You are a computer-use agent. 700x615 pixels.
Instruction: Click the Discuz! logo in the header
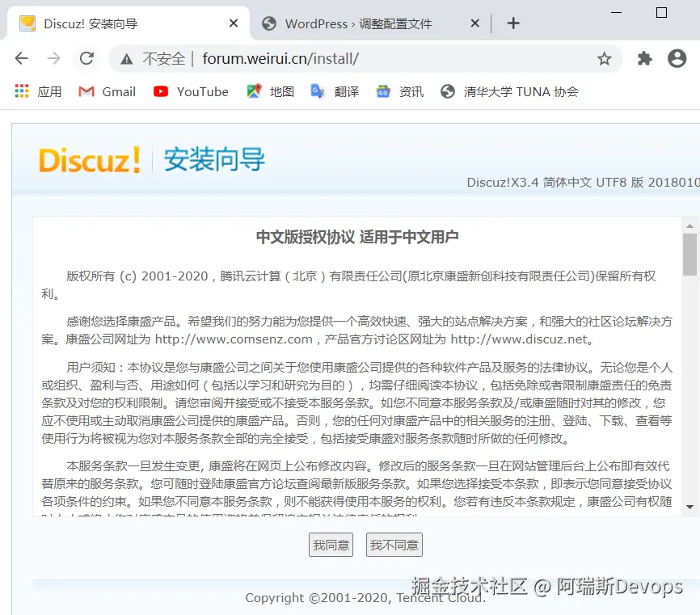(90, 160)
